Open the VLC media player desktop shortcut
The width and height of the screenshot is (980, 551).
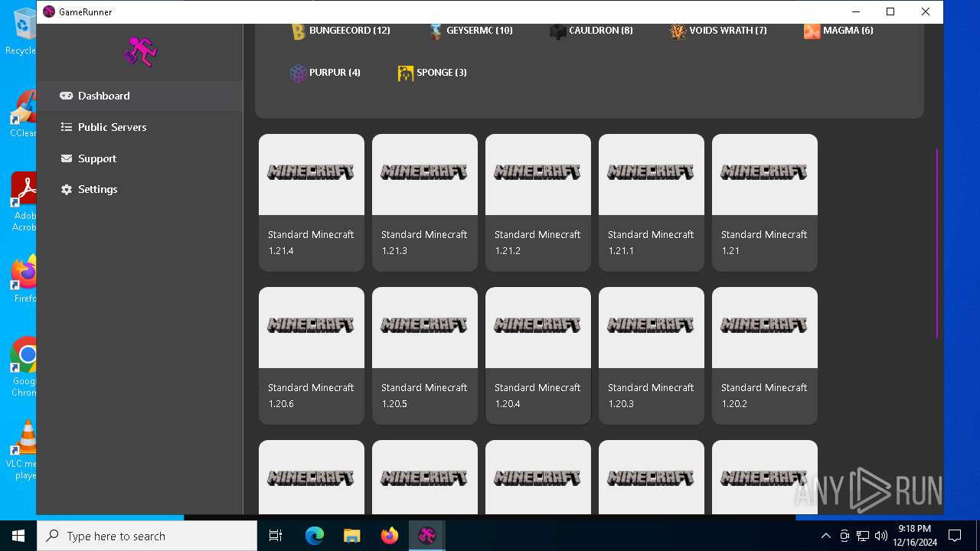click(x=23, y=450)
